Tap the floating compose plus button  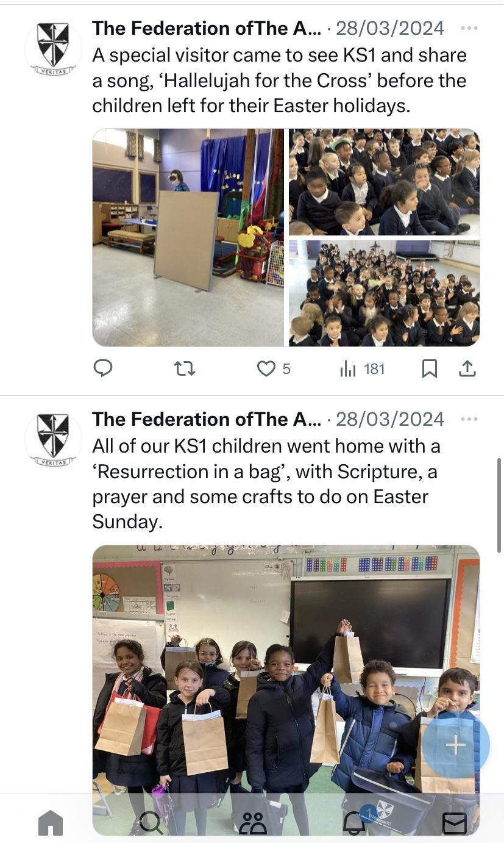tap(456, 745)
